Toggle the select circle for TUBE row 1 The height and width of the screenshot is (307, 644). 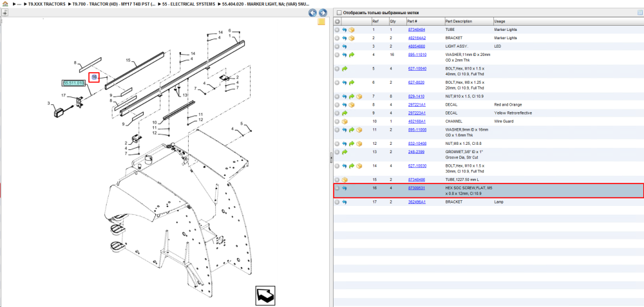pos(337,30)
